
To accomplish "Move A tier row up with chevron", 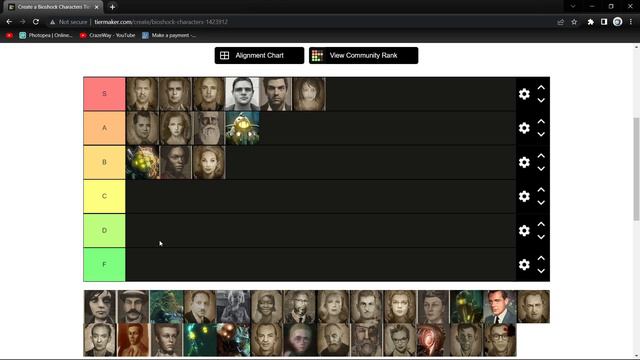I will click(541, 122).
